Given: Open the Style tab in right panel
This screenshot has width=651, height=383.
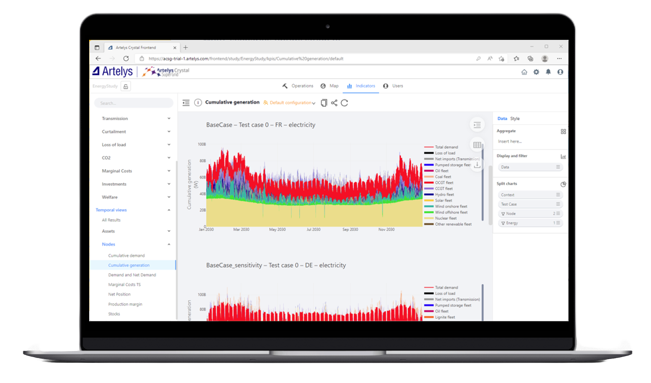Looking at the screenshot, I should 515,119.
